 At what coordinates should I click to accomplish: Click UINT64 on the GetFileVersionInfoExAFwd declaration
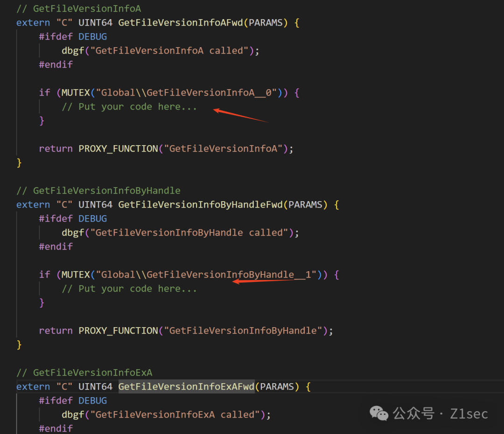pos(96,387)
